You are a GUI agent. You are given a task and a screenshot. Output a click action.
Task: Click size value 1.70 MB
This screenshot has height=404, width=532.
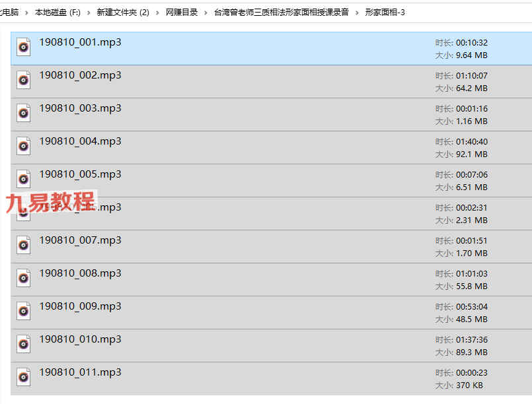[472, 253]
